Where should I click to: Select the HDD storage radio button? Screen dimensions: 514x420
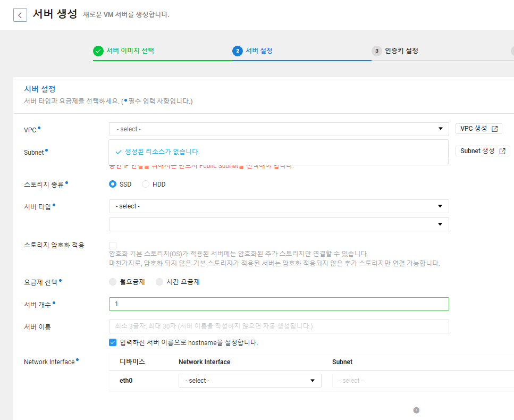pos(146,184)
